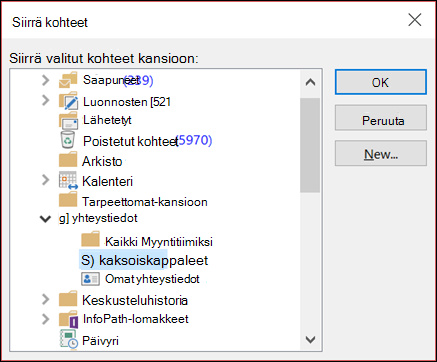Click the Tarpeettomat-kansioon folder icon

(68, 200)
